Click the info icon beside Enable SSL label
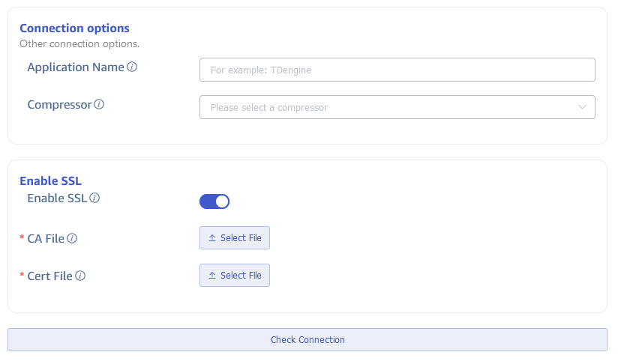Viewport: 618px width, 364px height. click(x=94, y=198)
